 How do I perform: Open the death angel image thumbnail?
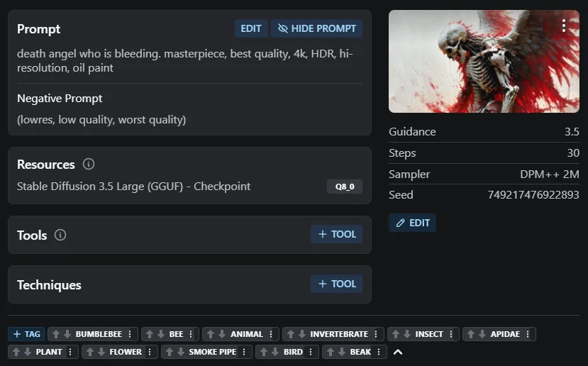pyautogui.click(x=484, y=61)
